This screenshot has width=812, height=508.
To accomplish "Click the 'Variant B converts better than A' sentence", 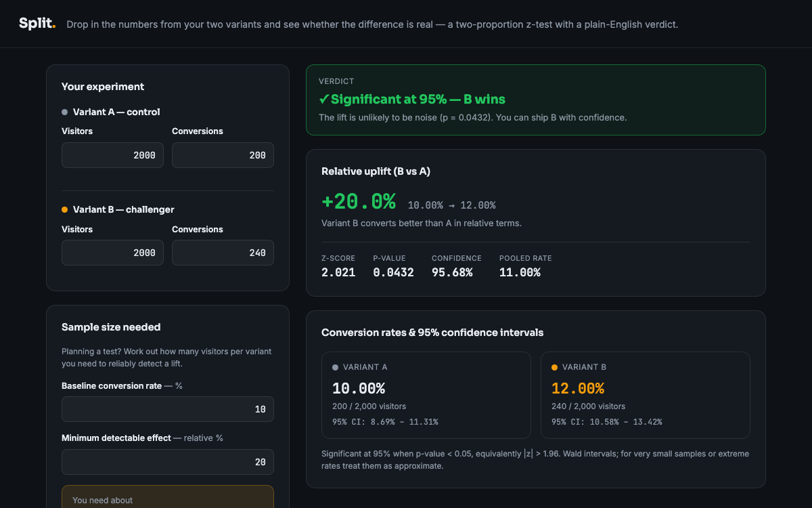I will [422, 223].
